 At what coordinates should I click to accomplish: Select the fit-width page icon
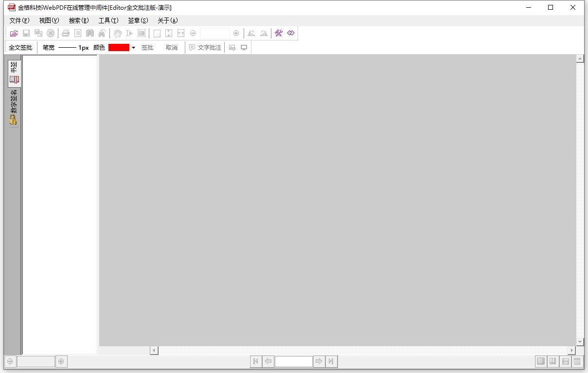[x=181, y=33]
